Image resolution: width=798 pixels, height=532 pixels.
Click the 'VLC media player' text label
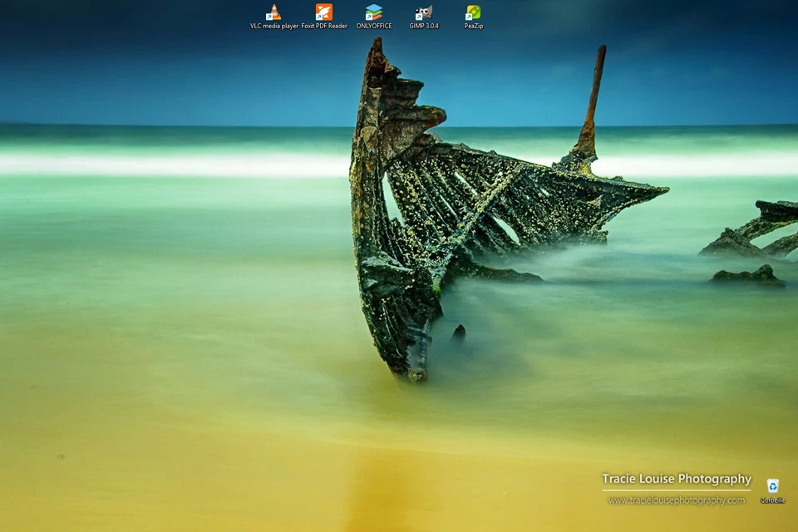point(274,27)
